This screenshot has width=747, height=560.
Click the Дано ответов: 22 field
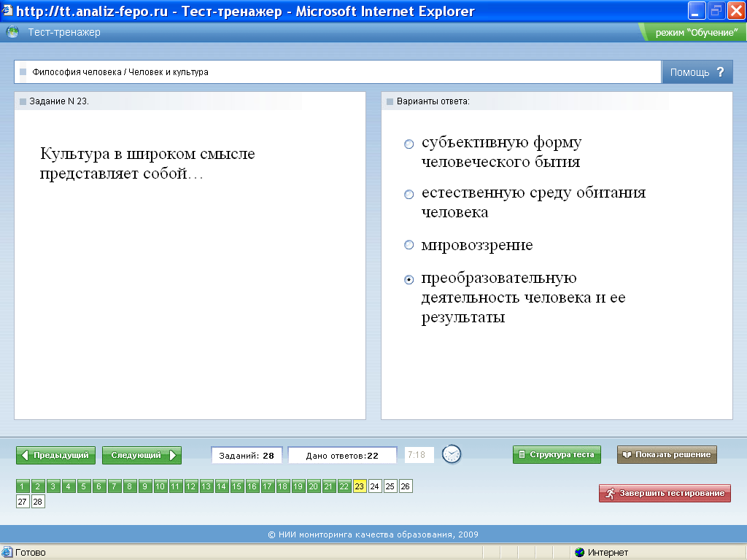pos(343,455)
